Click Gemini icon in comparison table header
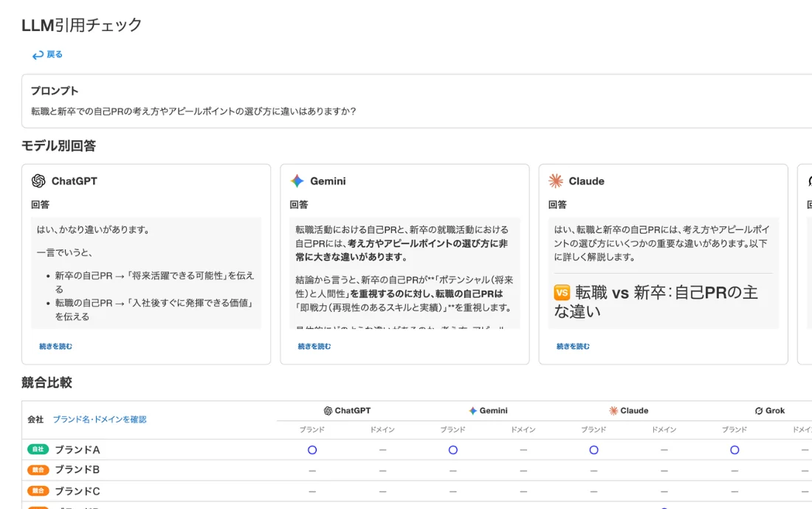The width and height of the screenshot is (812, 509). [472, 411]
